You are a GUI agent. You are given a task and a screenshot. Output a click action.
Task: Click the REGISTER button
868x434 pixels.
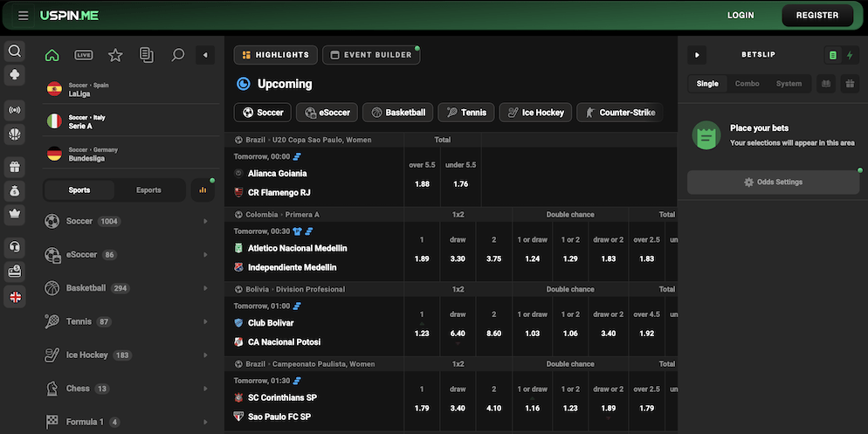coord(817,16)
